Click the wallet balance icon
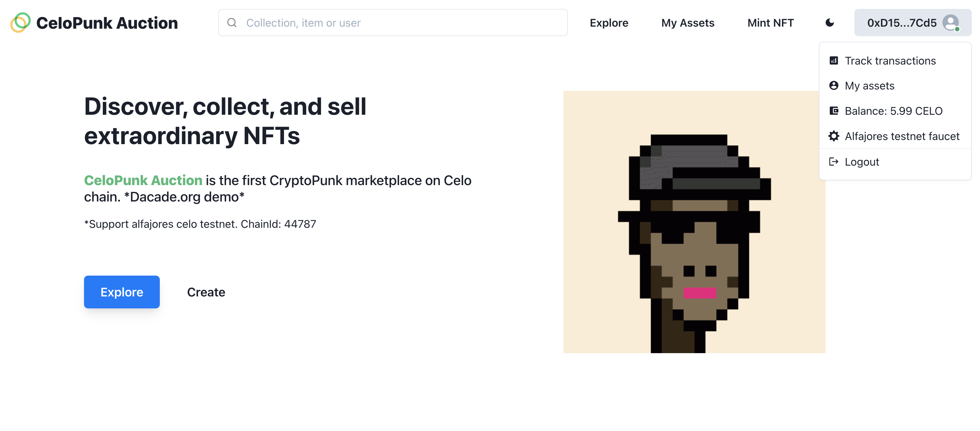 834,111
